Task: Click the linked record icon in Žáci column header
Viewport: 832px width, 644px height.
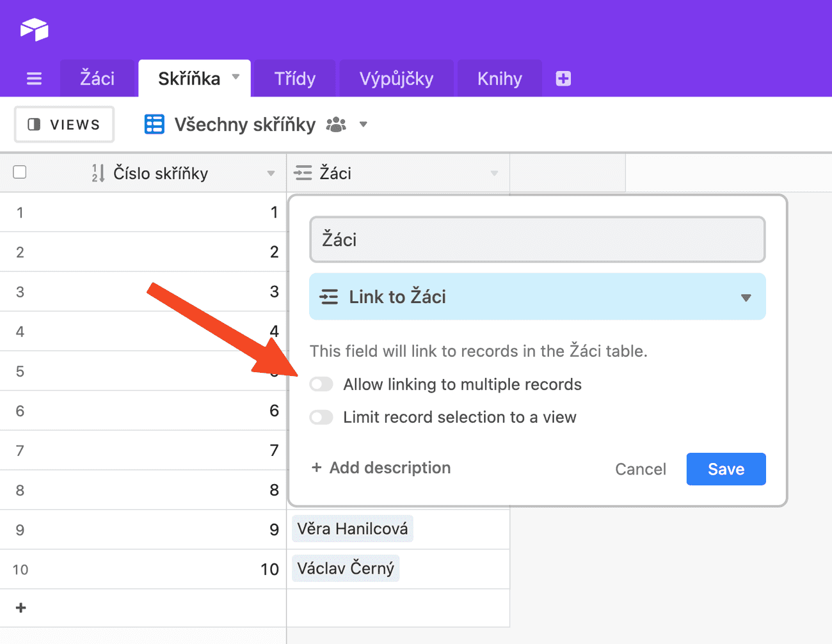Action: (303, 173)
